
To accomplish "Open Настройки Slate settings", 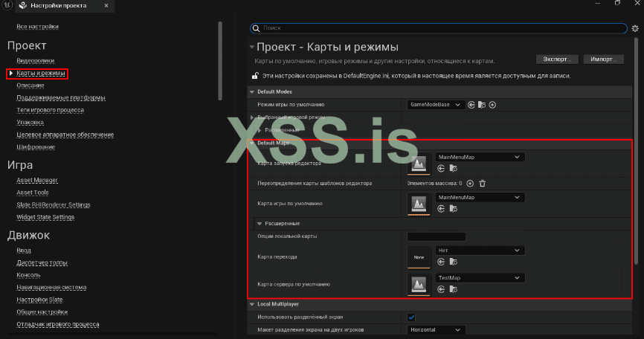I will (x=39, y=300).
